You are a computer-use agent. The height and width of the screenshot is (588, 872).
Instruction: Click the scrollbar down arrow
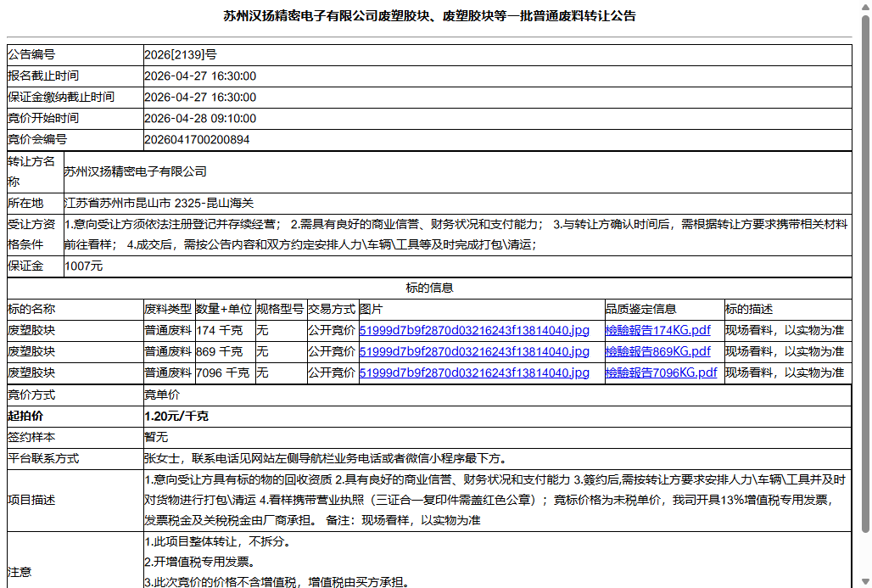pyautogui.click(x=865, y=582)
